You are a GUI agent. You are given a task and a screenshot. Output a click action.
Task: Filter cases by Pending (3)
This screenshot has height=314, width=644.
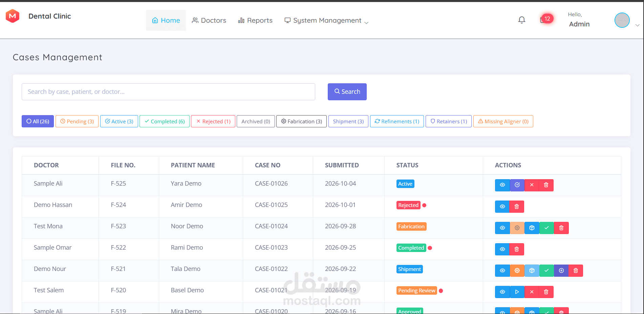point(77,121)
